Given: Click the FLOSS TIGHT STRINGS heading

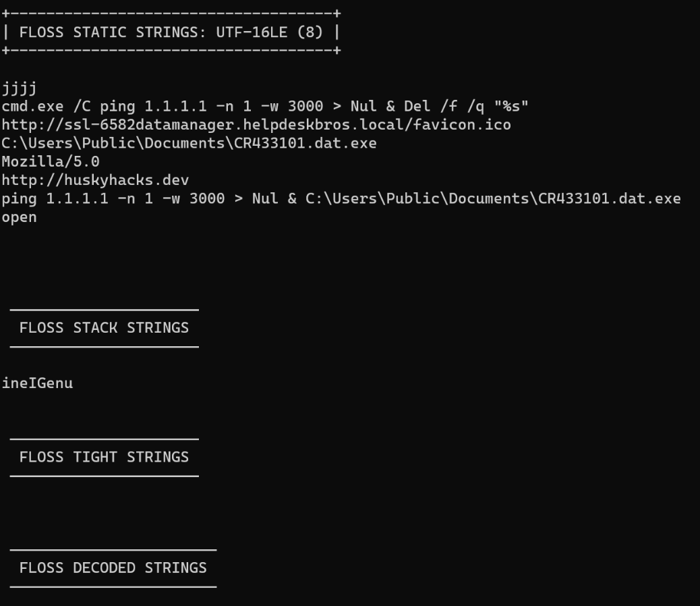Looking at the screenshot, I should click(x=104, y=457).
